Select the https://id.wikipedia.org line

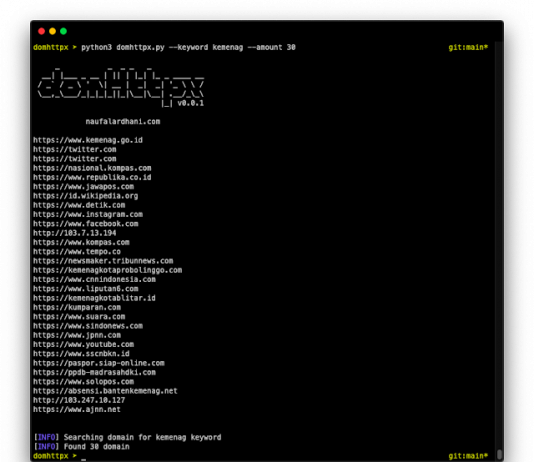click(x=85, y=196)
